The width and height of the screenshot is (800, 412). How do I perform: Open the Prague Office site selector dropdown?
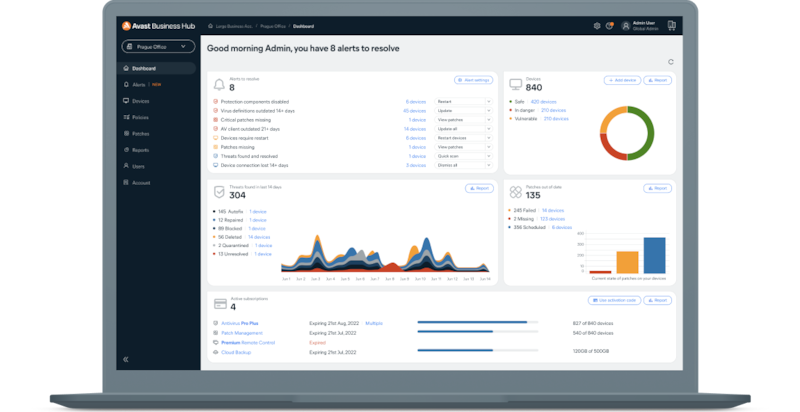coord(156,46)
